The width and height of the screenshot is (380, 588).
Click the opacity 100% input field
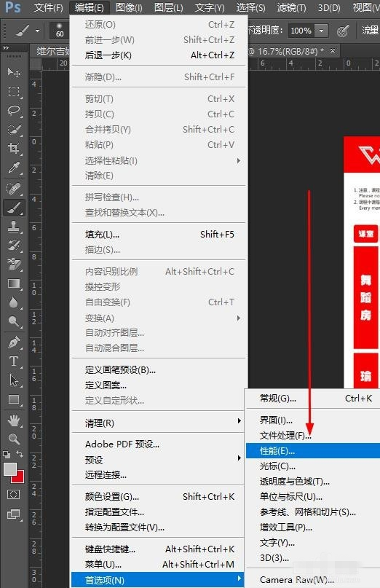(x=301, y=31)
